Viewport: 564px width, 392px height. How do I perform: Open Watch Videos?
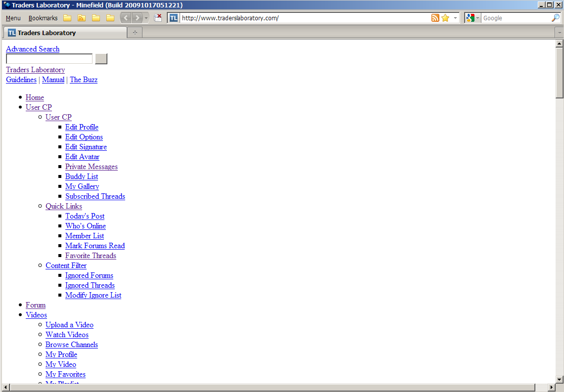click(67, 335)
